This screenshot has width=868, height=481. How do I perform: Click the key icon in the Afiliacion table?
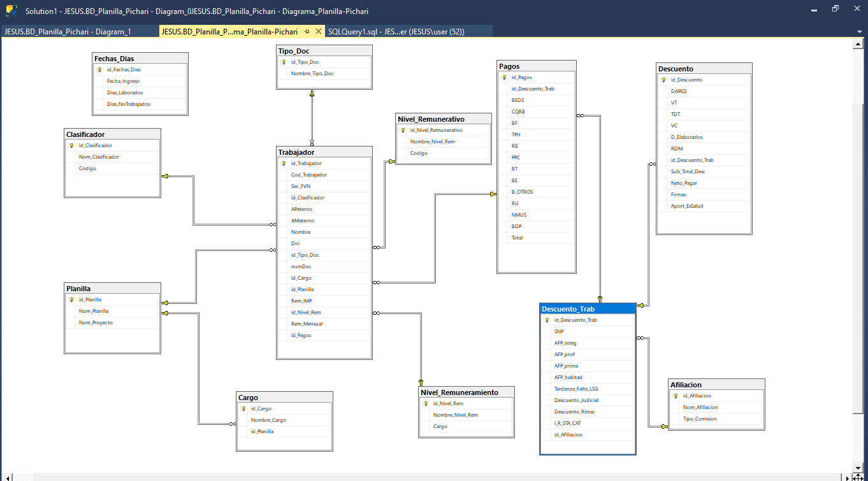[676, 396]
